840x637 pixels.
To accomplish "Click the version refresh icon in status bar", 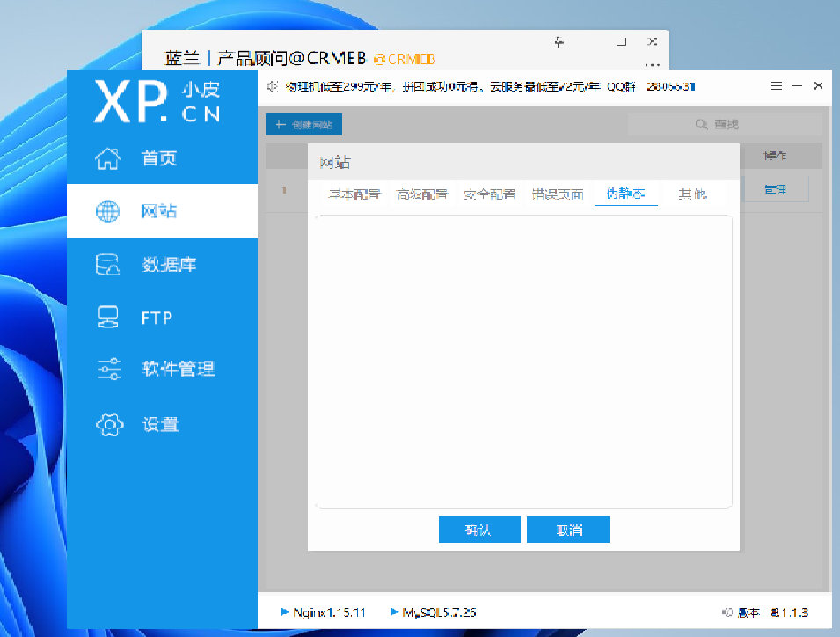I will [x=727, y=611].
